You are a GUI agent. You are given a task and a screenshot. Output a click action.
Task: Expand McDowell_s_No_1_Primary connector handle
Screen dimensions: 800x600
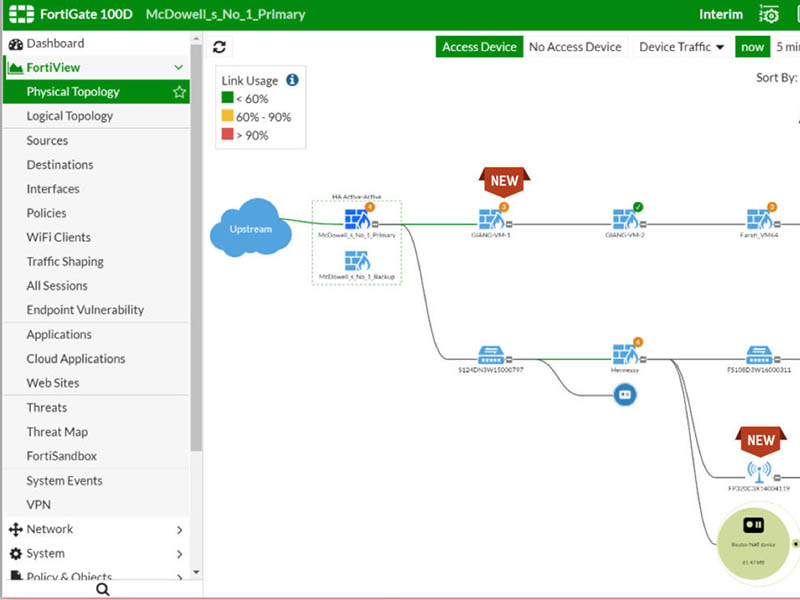pyautogui.click(x=375, y=224)
